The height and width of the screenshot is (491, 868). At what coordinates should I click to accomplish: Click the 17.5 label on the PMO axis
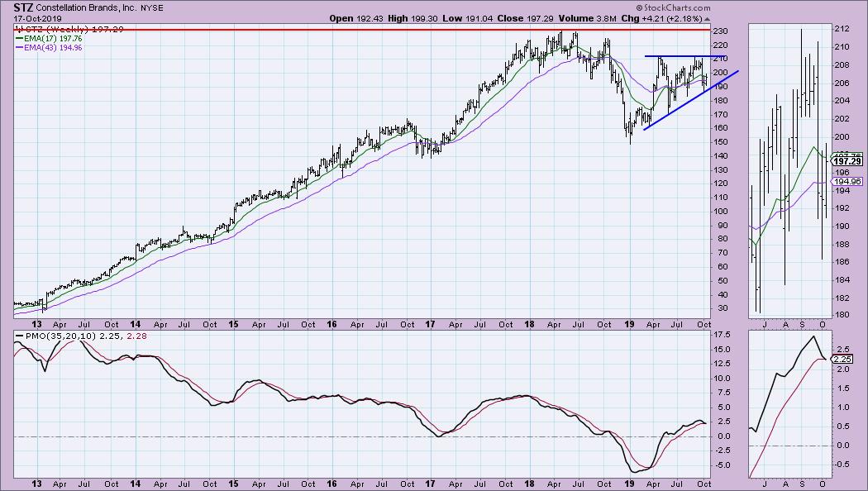tap(722, 335)
